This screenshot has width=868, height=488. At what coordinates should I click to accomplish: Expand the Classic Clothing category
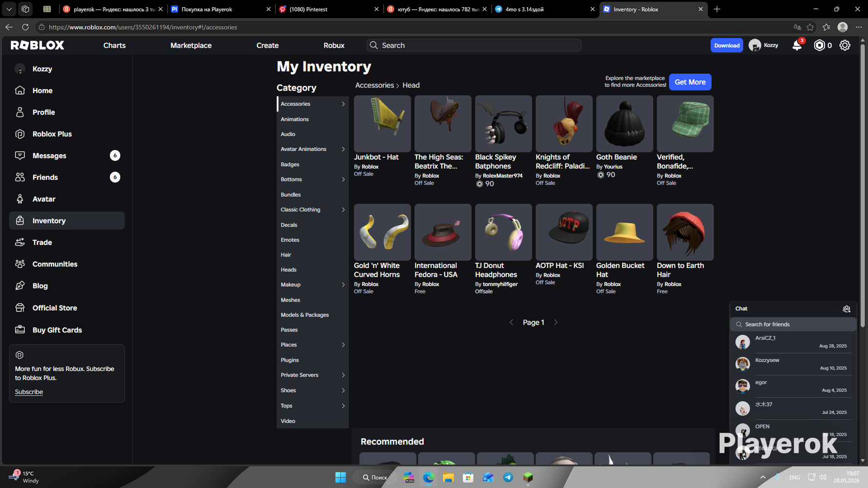(343, 210)
